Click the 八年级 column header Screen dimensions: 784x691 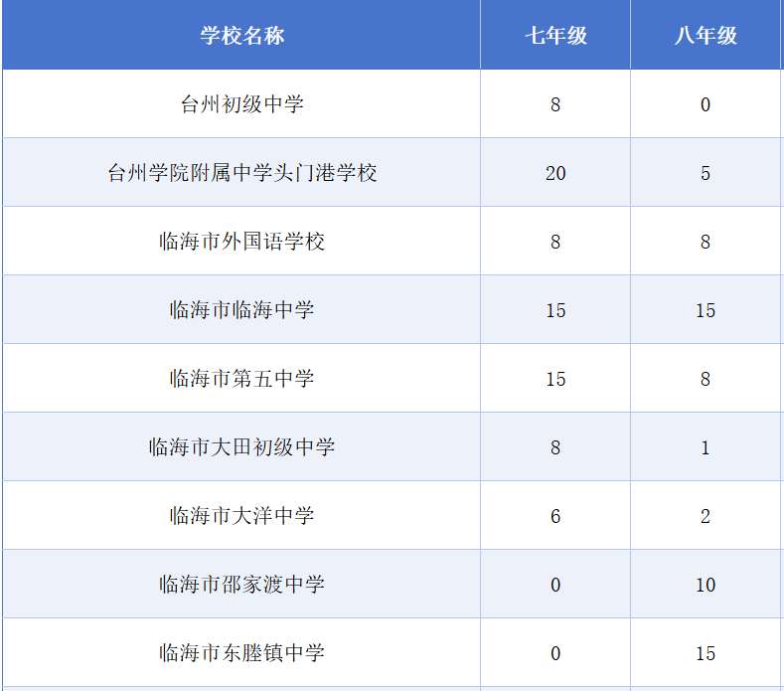point(706,35)
